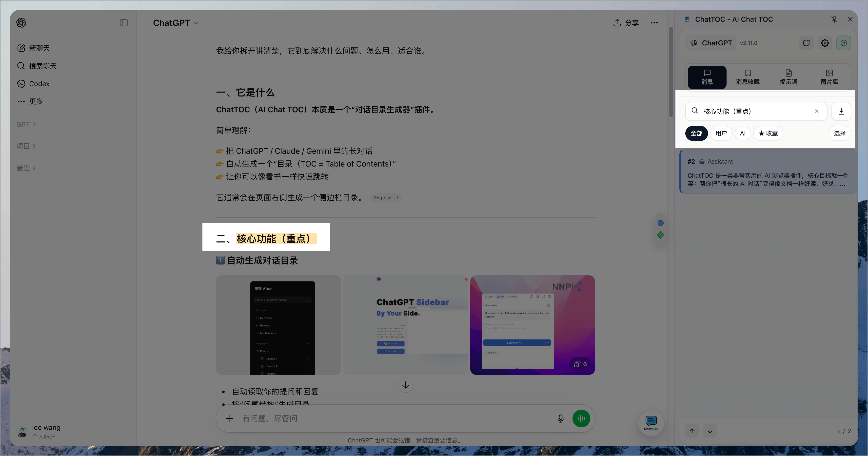The height and width of the screenshot is (456, 868).
Task: Click the 二、核心功能（重点）highlighted heading
Action: pos(266,238)
